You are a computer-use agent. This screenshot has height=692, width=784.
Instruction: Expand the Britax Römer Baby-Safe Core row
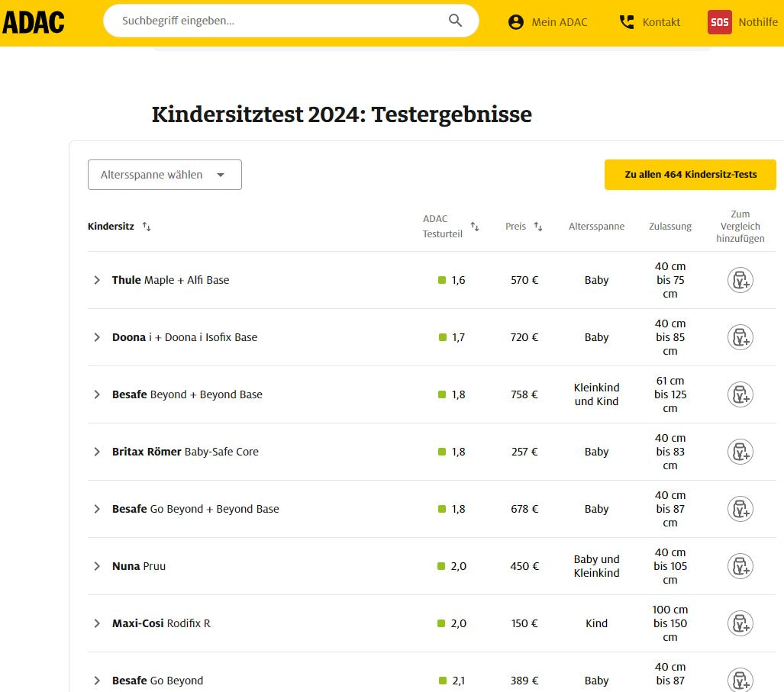[97, 452]
